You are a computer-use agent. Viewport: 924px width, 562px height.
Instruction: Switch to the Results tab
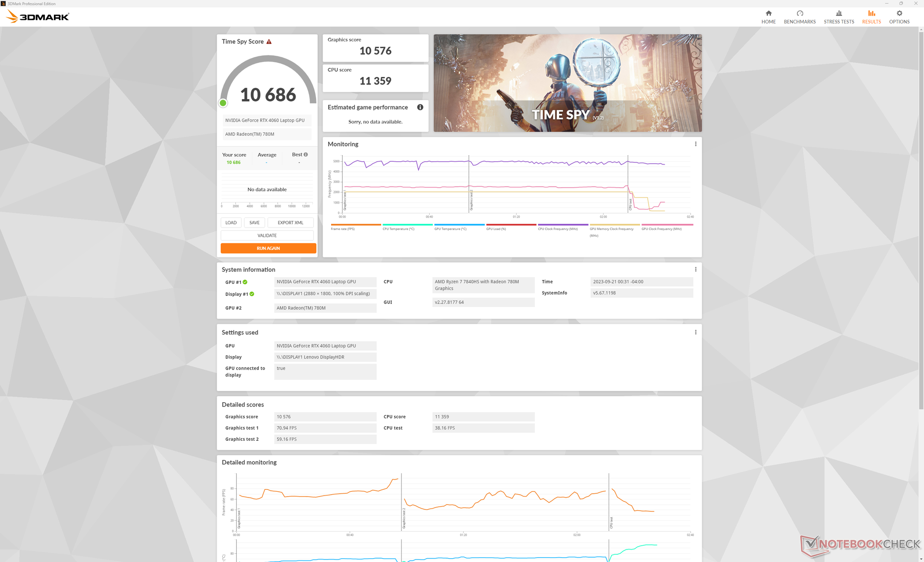click(x=871, y=17)
